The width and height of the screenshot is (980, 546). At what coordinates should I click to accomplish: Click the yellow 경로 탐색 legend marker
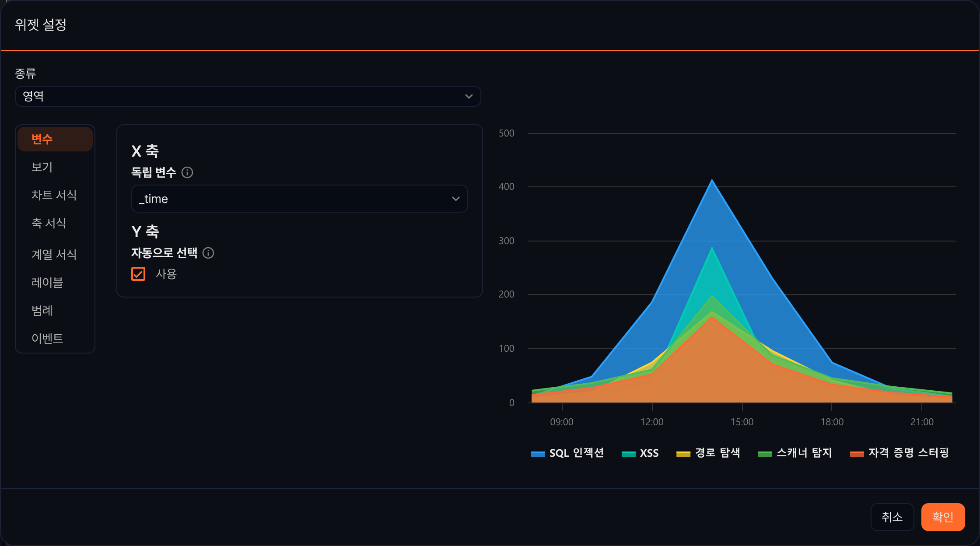click(x=683, y=454)
